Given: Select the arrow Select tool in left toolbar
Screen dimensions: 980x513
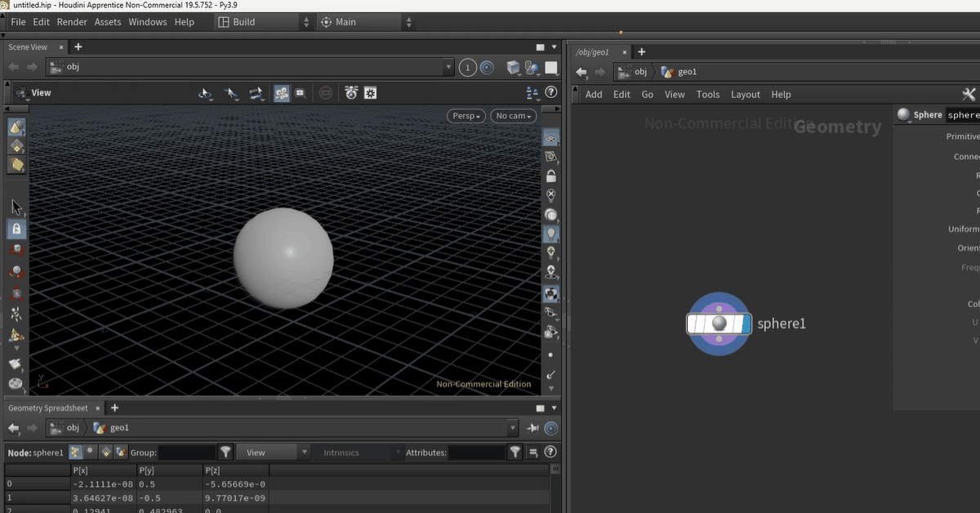Looking at the screenshot, I should [16, 207].
